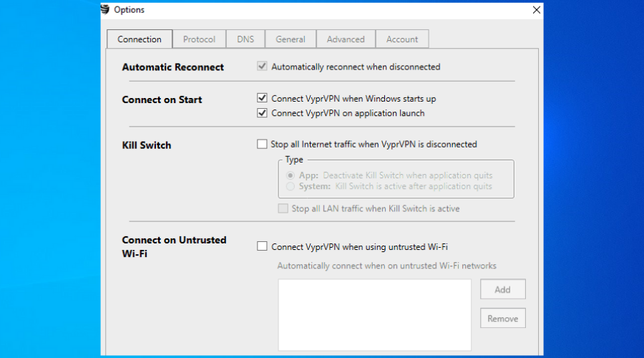Viewport: 644px width, 358px height.
Task: Click inside the untrusted Wi-Fi networks list
Action: (x=374, y=314)
